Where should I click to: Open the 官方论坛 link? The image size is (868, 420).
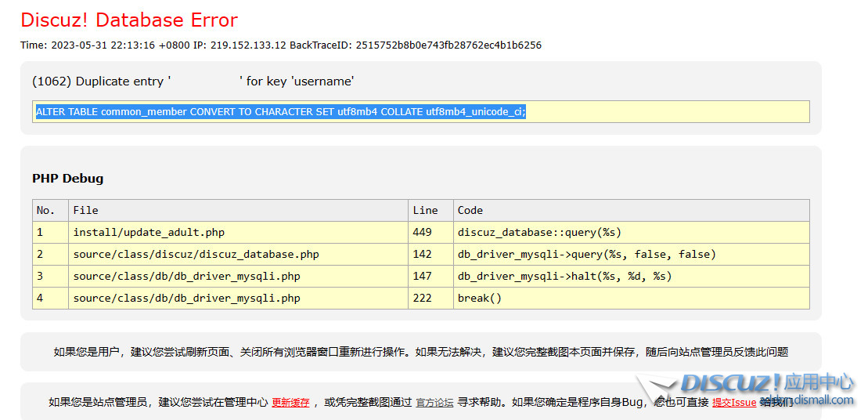434,402
